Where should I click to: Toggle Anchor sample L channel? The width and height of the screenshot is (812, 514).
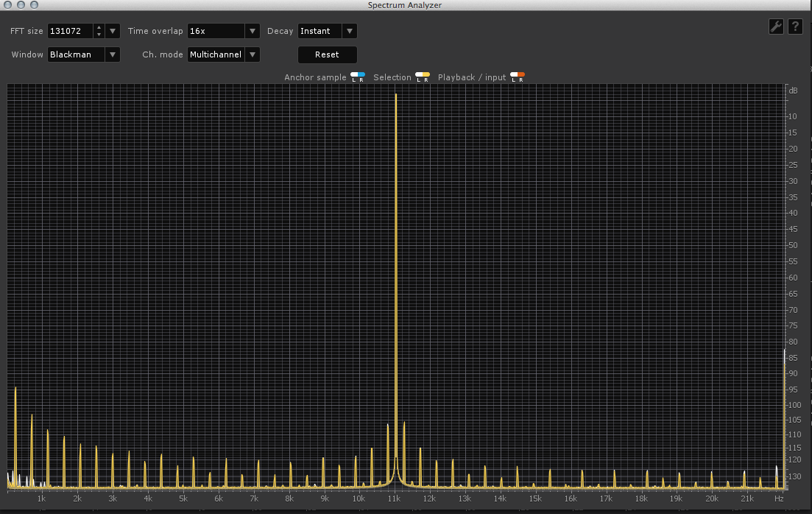354,77
